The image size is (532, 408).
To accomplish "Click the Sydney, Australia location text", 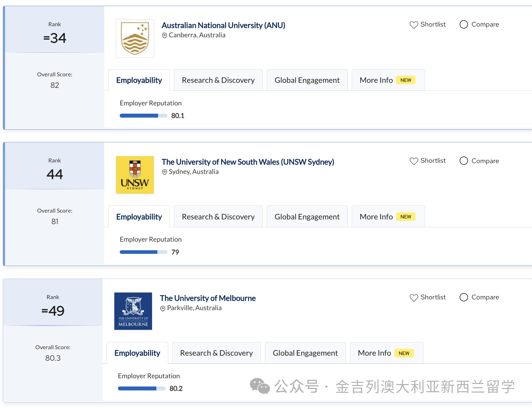I will (x=194, y=172).
